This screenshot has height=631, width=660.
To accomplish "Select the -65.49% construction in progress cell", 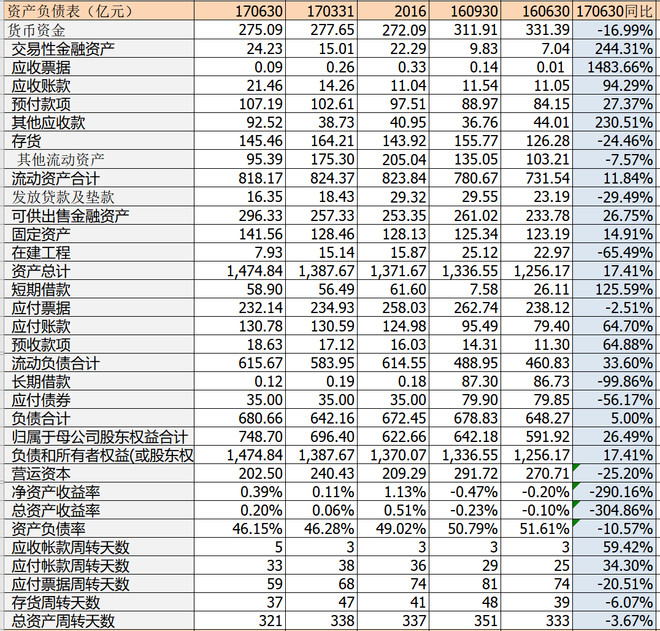I will [x=615, y=252].
